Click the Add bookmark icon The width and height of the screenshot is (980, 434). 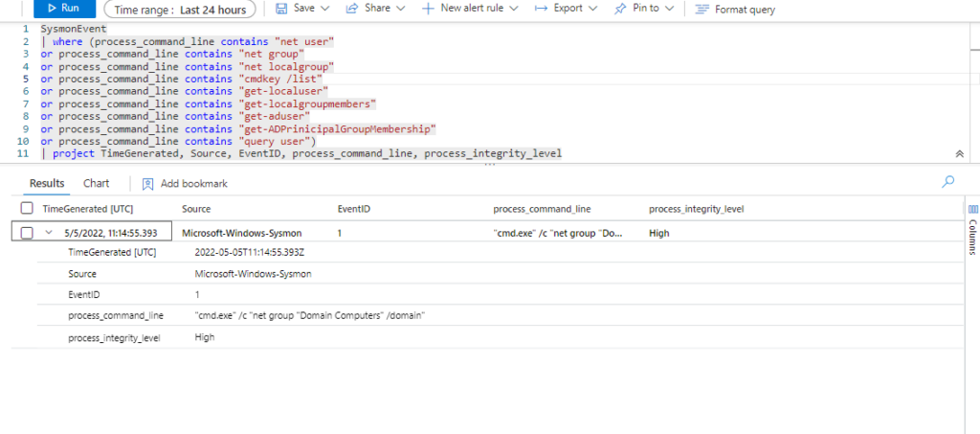(x=148, y=183)
